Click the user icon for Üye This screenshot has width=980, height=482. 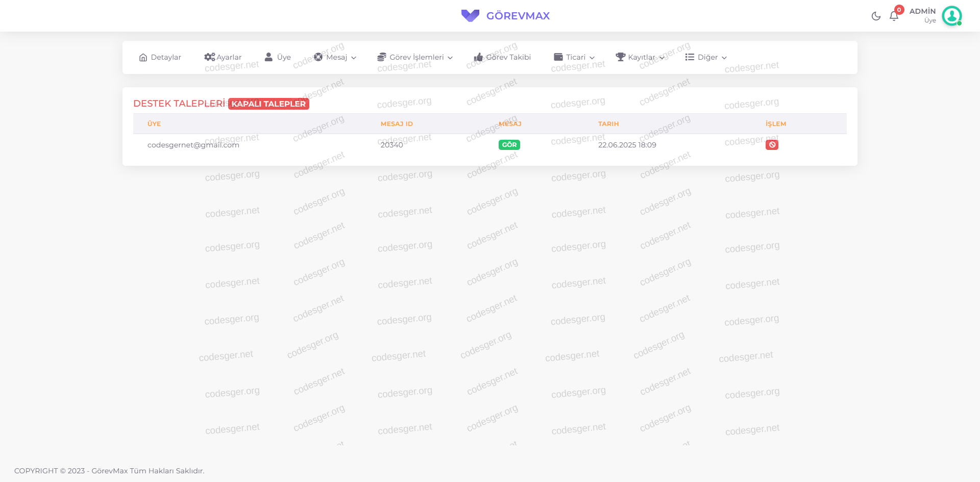[268, 57]
